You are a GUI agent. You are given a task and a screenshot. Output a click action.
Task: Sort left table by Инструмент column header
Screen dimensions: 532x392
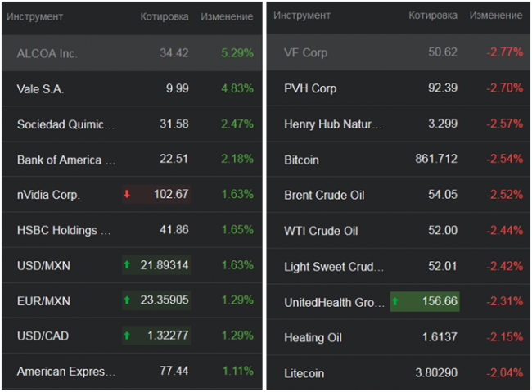click(x=40, y=16)
